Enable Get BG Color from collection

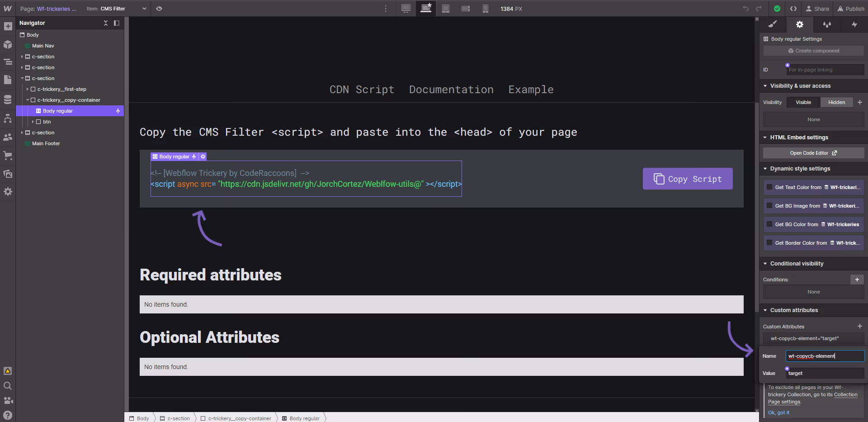(x=769, y=224)
